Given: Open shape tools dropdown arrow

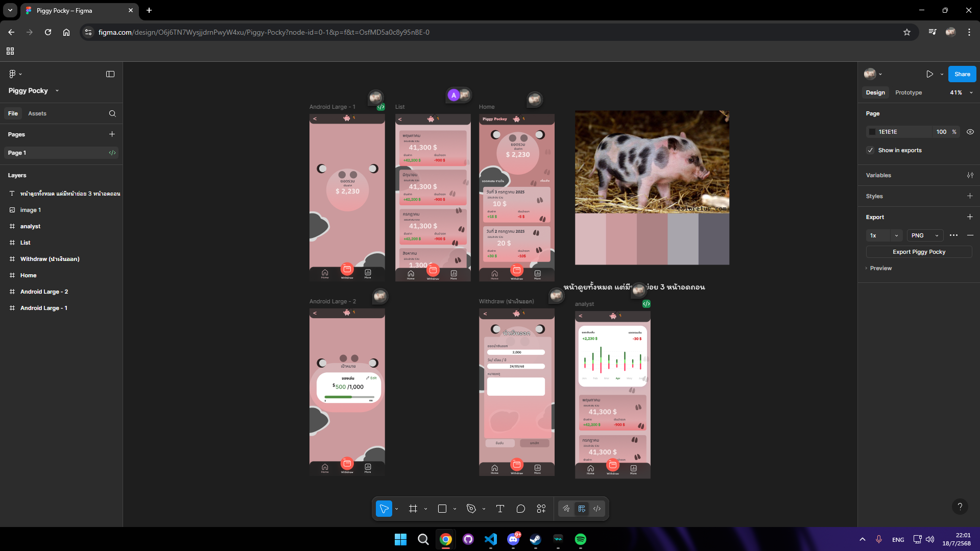Looking at the screenshot, I should point(455,509).
